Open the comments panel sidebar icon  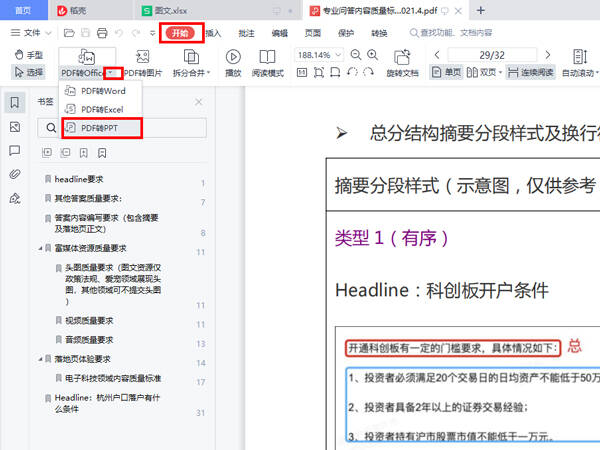[15, 150]
